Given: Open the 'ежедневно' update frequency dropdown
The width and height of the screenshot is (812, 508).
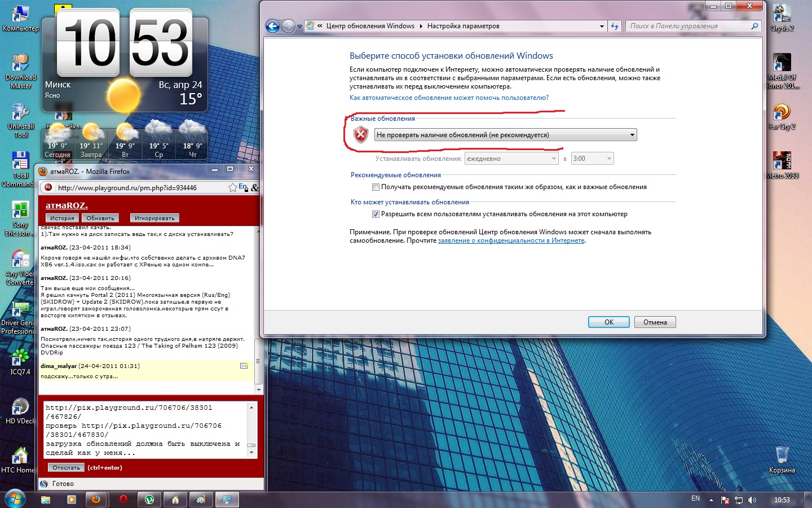Looking at the screenshot, I should (x=511, y=159).
